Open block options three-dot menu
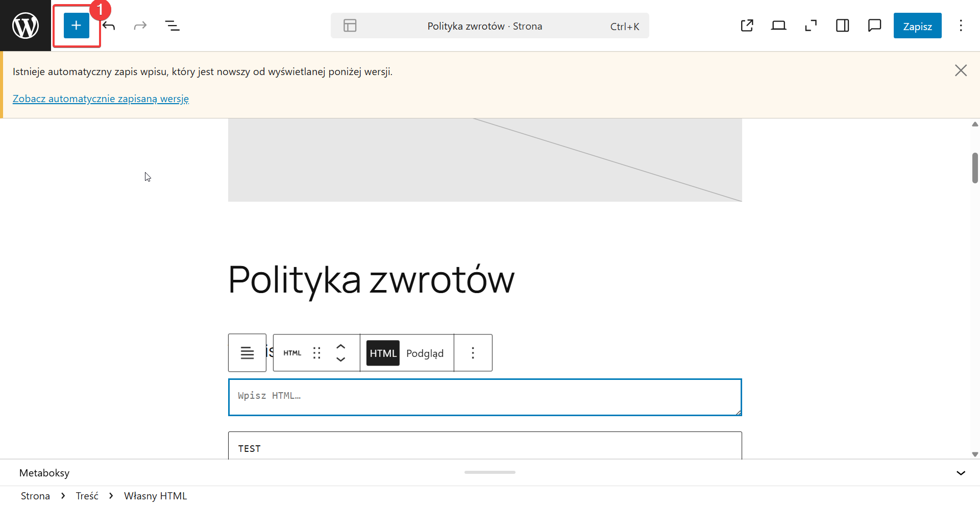This screenshot has width=980, height=505. [x=473, y=353]
